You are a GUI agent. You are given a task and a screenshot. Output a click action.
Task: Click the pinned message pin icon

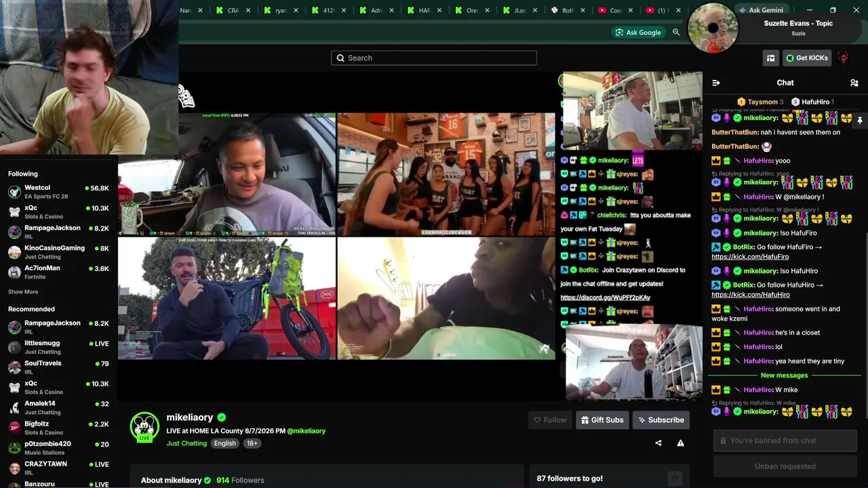tap(859, 121)
